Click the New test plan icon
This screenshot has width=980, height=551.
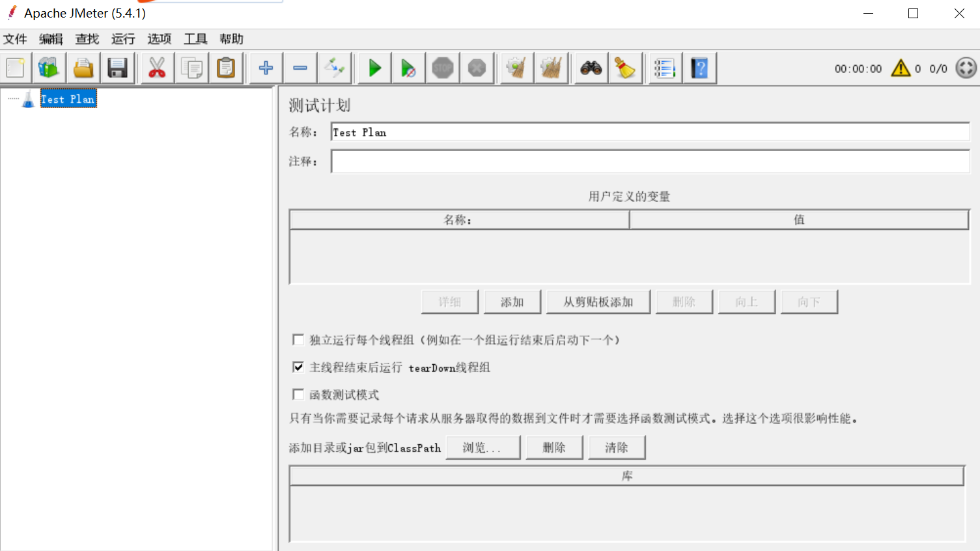16,68
